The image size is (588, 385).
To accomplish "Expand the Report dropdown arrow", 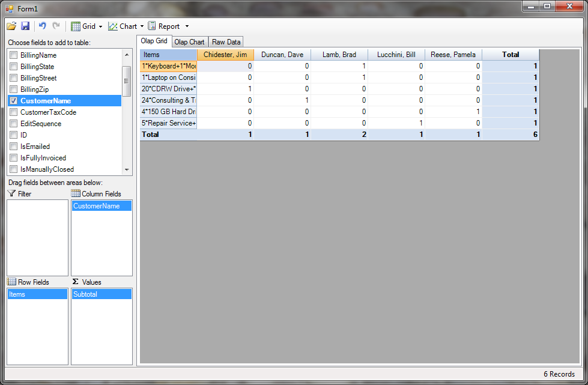I will coord(187,26).
